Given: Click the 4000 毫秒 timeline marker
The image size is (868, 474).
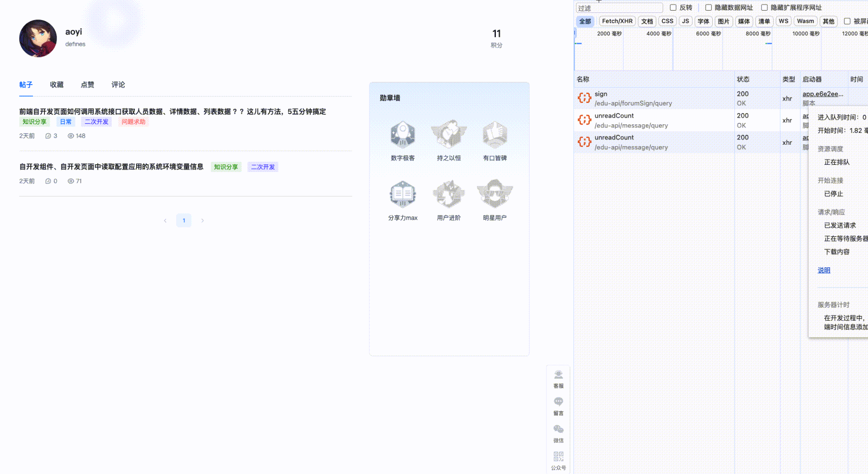Looking at the screenshot, I should tap(659, 33).
